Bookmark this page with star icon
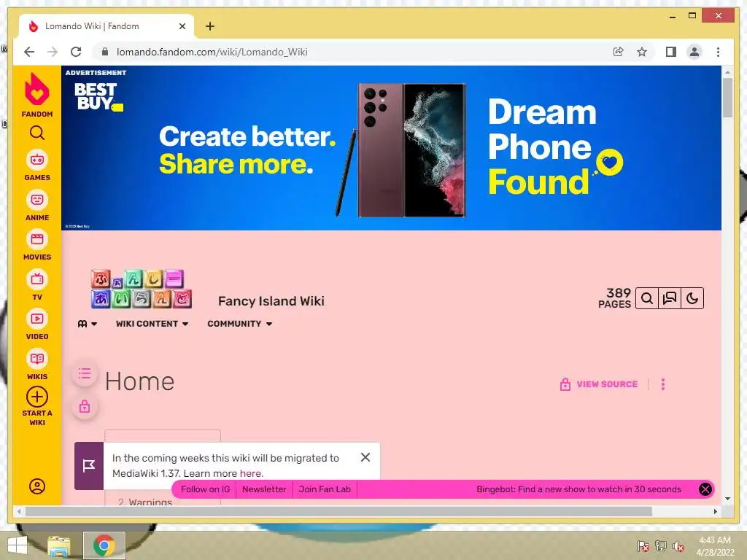The image size is (747, 560). coord(642,52)
